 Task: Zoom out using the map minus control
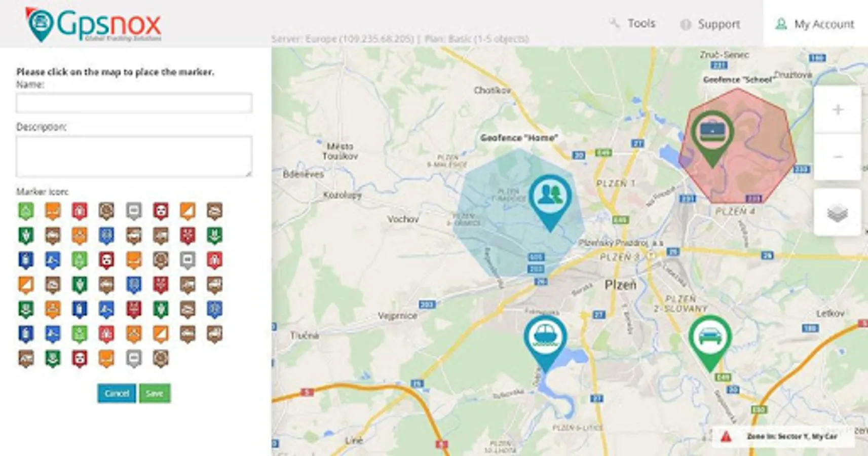837,157
